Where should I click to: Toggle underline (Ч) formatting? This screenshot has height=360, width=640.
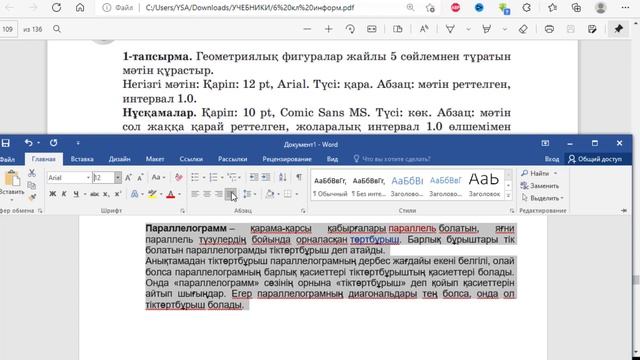[x=76, y=194]
